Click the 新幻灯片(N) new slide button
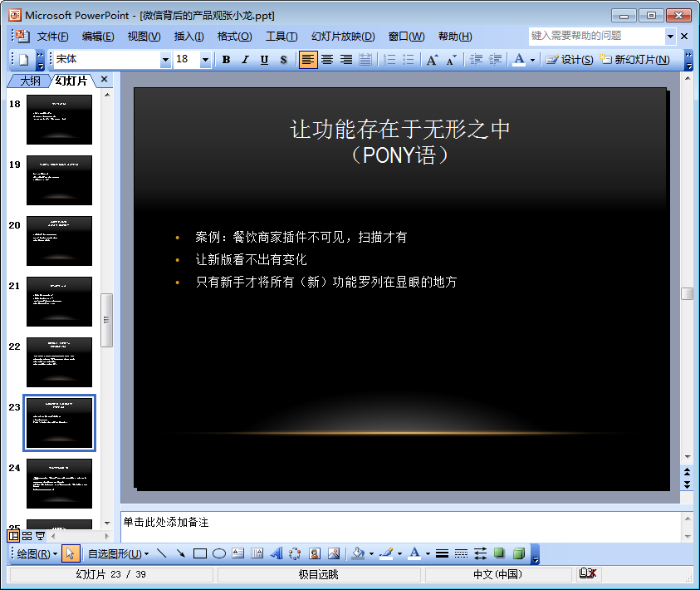The image size is (700, 590). click(634, 59)
